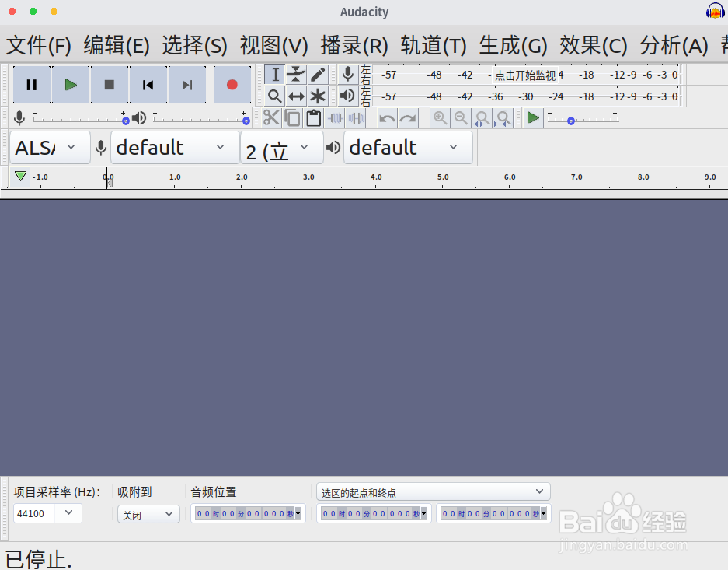
Task: Stop playback with the Stop button
Action: click(x=109, y=85)
